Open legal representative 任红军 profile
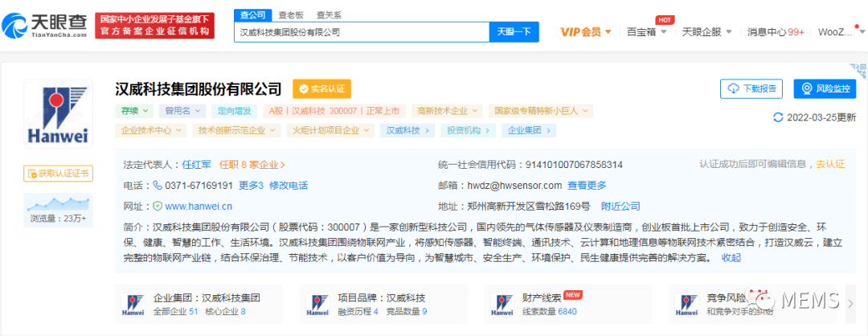 [199, 165]
